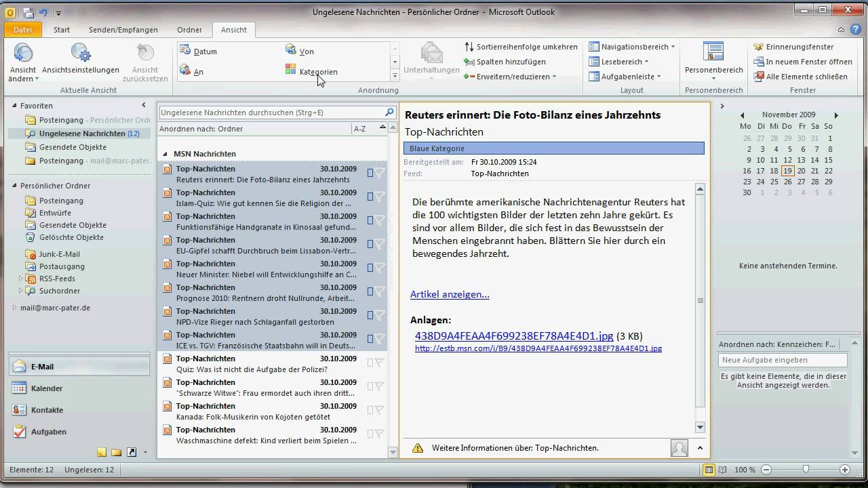868x488 pixels.
Task: Open the 438D9A4FEAA4F699238EF78A4E4D1.jpg attachment link
Action: point(514,335)
